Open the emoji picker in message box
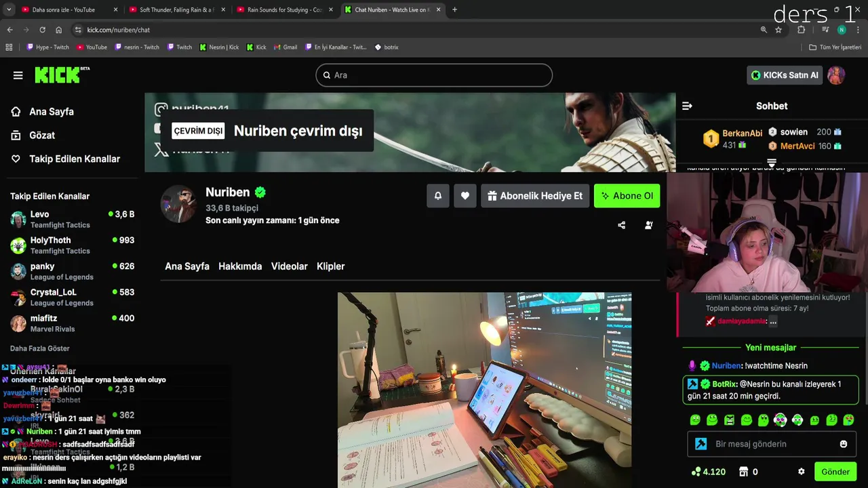 [x=844, y=444]
